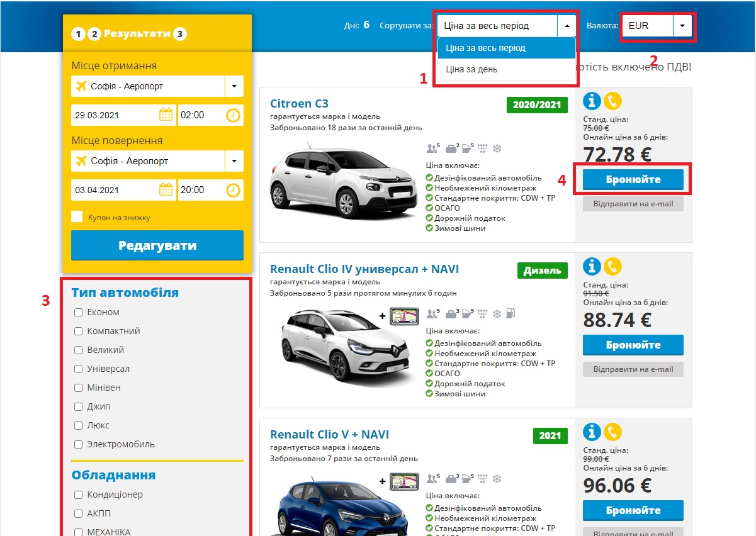The height and width of the screenshot is (536, 756).
Task: Open the pickup location dropdown under Місце отримання
Action: point(234,86)
